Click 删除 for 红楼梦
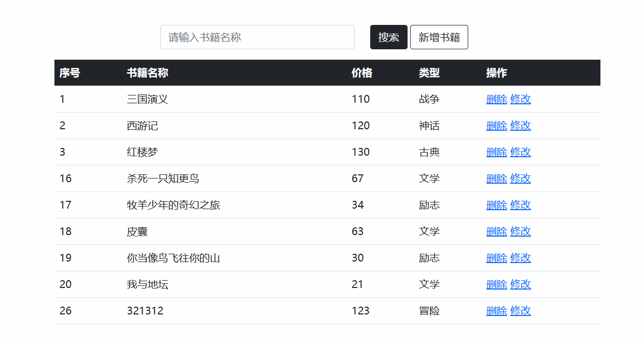The width and height of the screenshot is (644, 343). coord(497,152)
